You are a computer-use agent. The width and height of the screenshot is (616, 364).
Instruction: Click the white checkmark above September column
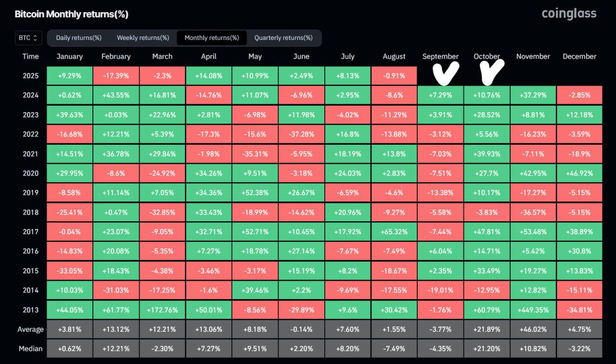(x=445, y=72)
